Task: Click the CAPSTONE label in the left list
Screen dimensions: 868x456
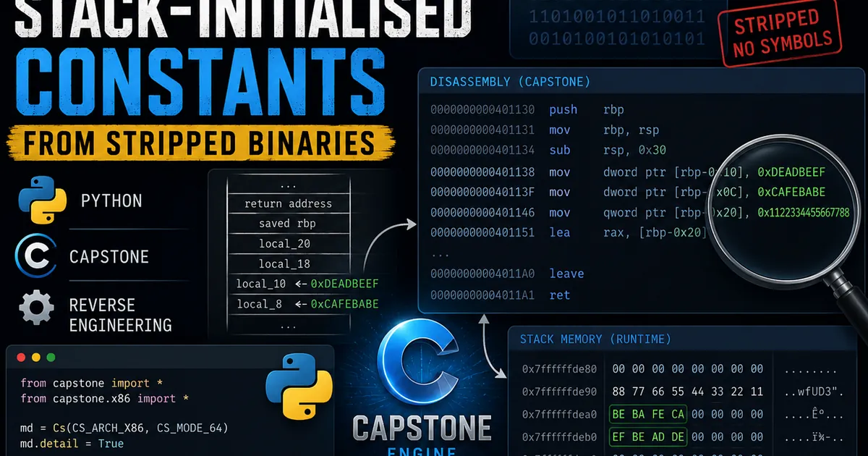Action: [109, 257]
